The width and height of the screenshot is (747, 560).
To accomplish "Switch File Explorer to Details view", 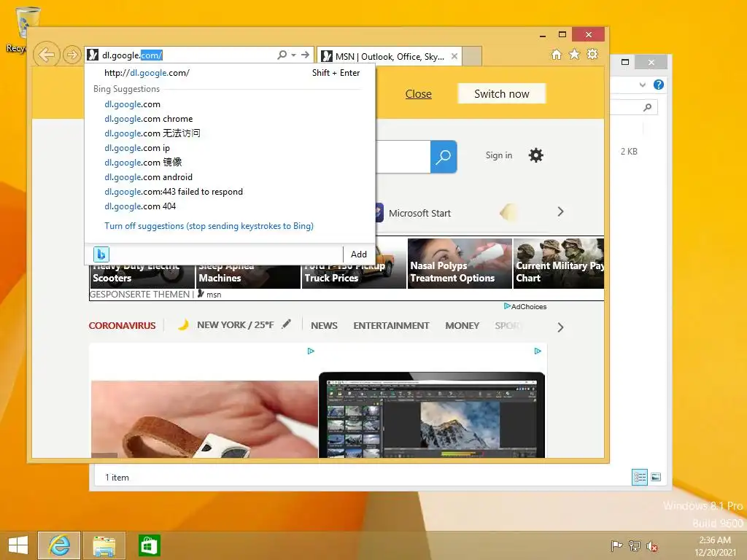I will (x=639, y=477).
